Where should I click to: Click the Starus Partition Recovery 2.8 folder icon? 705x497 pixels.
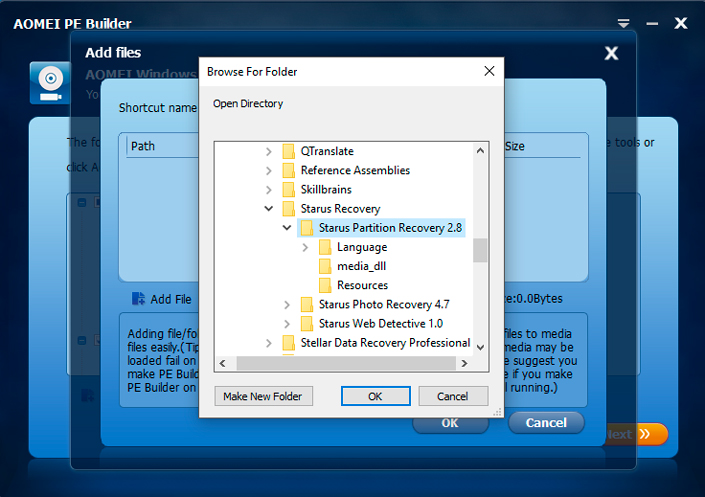click(x=307, y=228)
